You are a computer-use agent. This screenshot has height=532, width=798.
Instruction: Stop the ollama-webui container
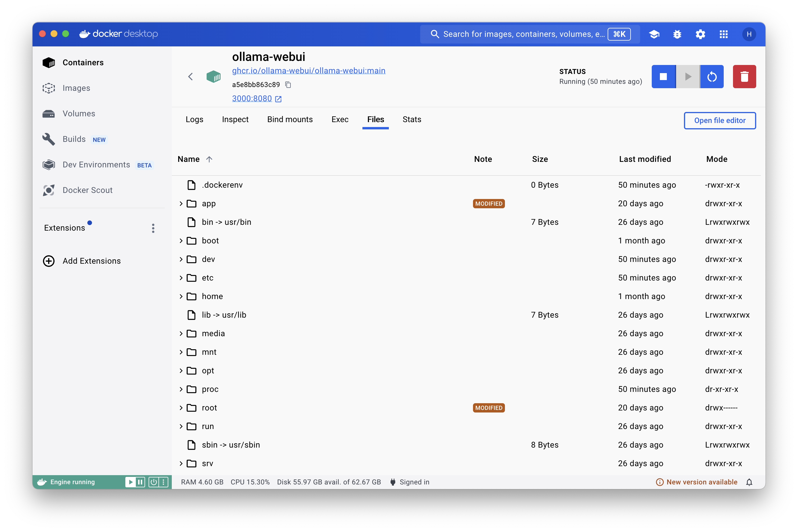click(x=663, y=77)
